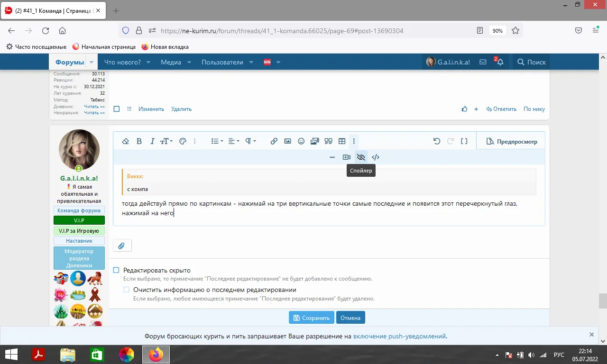
Task: Expand the Пользователи dropdown arrow
Action: 251,62
